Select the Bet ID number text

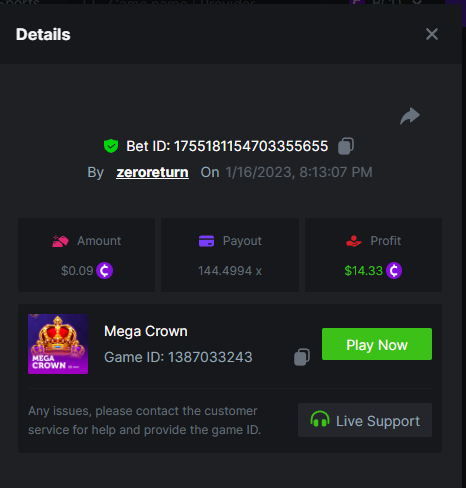[x=251, y=146]
